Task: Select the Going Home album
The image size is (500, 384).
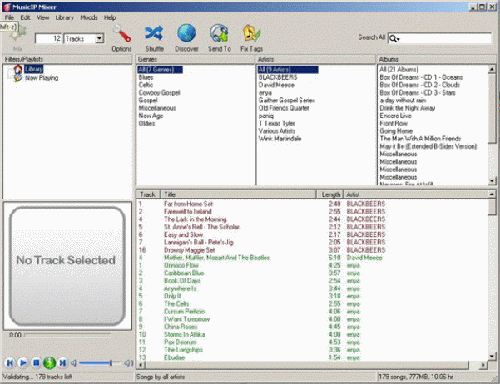Action: coord(396,131)
